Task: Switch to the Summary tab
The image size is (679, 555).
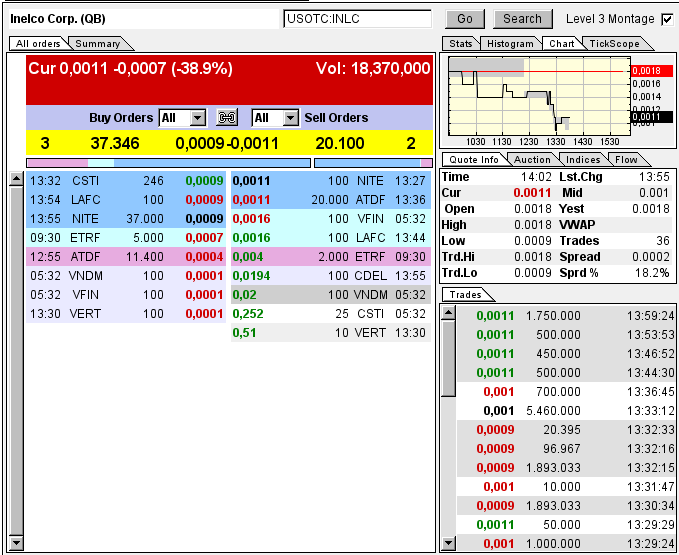Action: click(x=97, y=44)
